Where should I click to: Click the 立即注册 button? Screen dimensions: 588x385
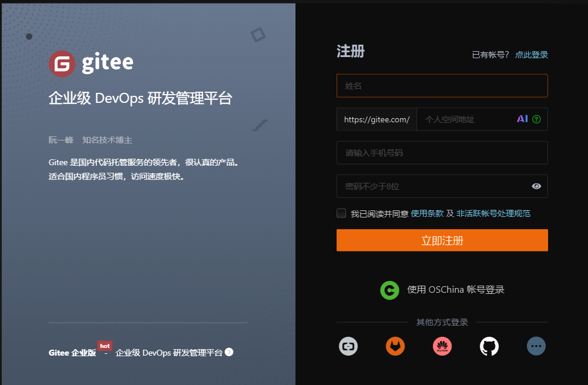(x=442, y=240)
